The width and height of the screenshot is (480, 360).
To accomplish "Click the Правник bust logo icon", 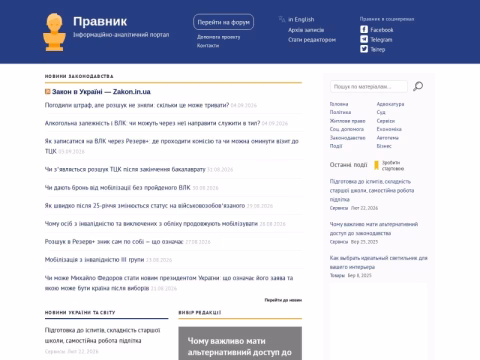I will [x=54, y=32].
